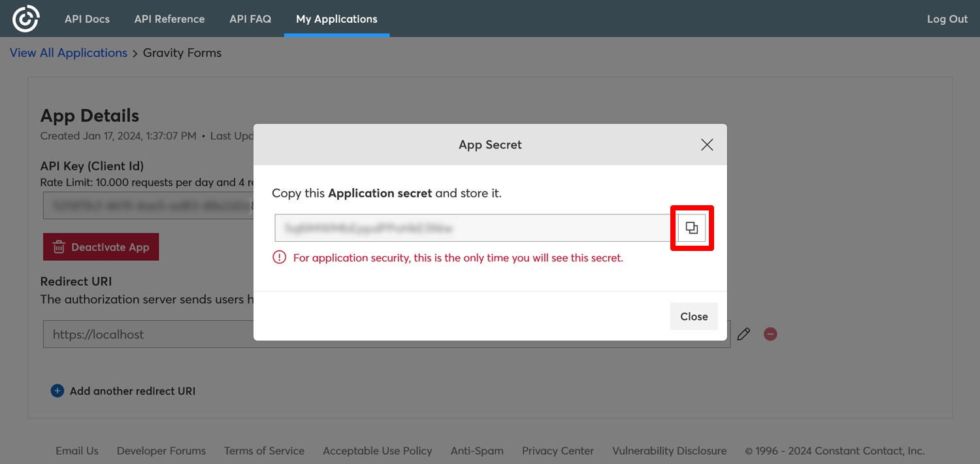Screen dimensions: 980x464
Task: Log Out of the developer portal
Action: click(x=947, y=19)
